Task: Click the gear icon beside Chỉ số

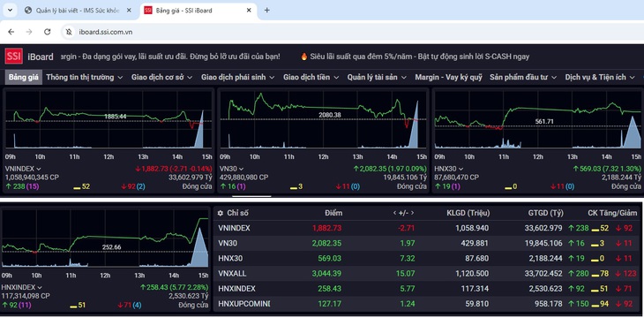Action: click(221, 213)
